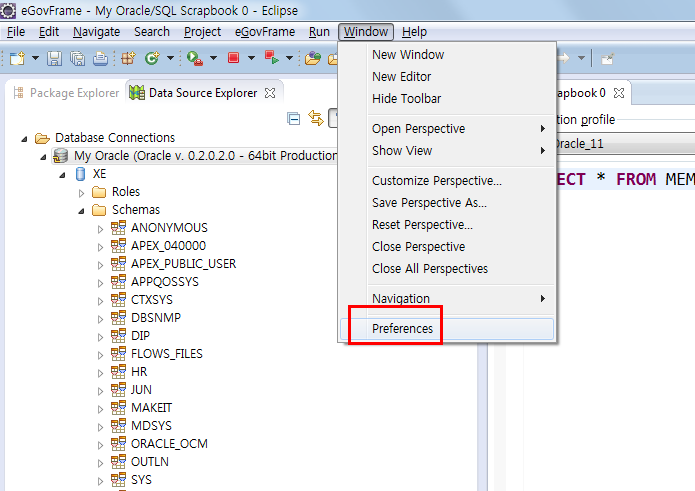The width and height of the screenshot is (695, 491).
Task: Expand the APEX_040000 schema
Action: click(100, 247)
